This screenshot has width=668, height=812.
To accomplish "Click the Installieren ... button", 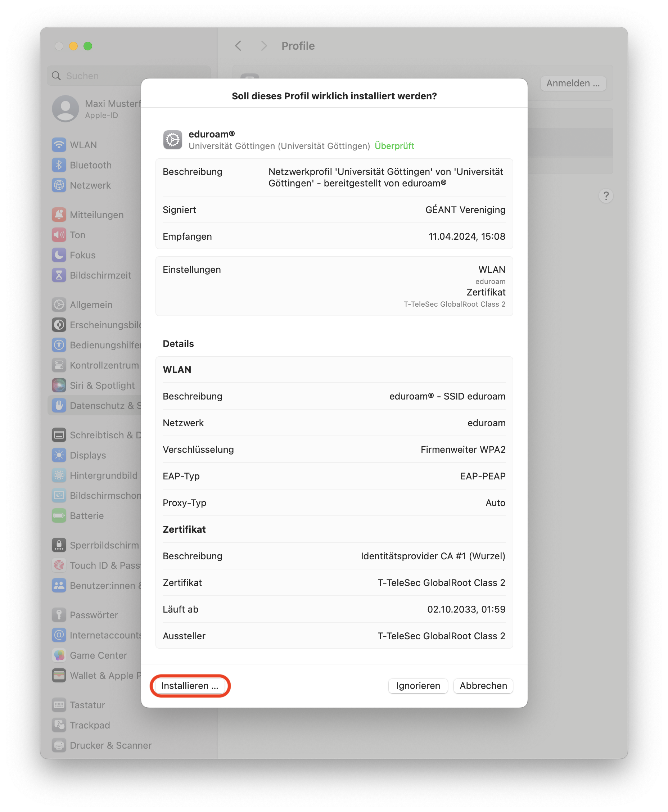I will tap(190, 685).
